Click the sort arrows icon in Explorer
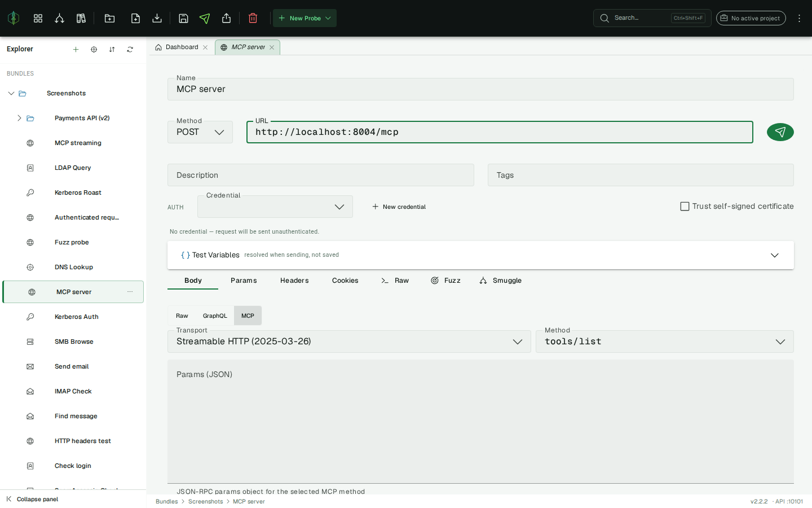Screen dimensions: 812x508 tap(112, 50)
